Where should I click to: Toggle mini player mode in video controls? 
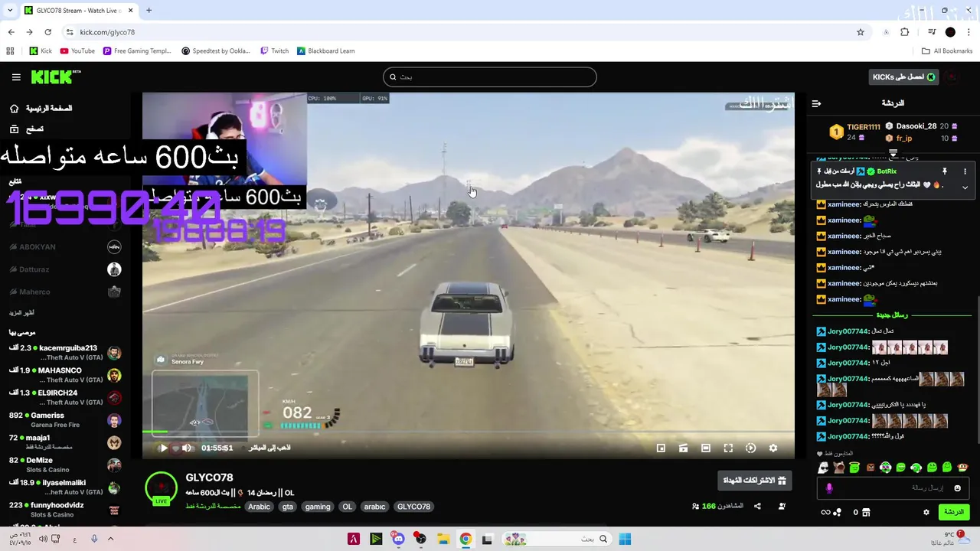(x=661, y=448)
